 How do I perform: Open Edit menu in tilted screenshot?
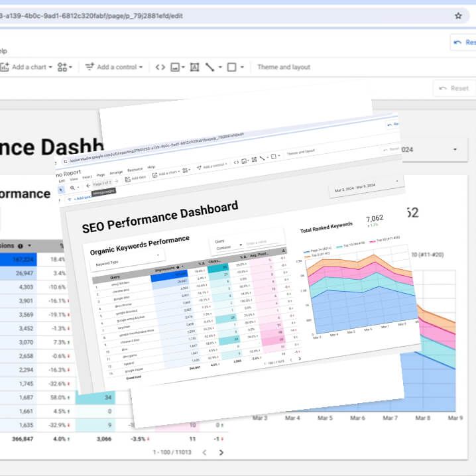(x=62, y=181)
